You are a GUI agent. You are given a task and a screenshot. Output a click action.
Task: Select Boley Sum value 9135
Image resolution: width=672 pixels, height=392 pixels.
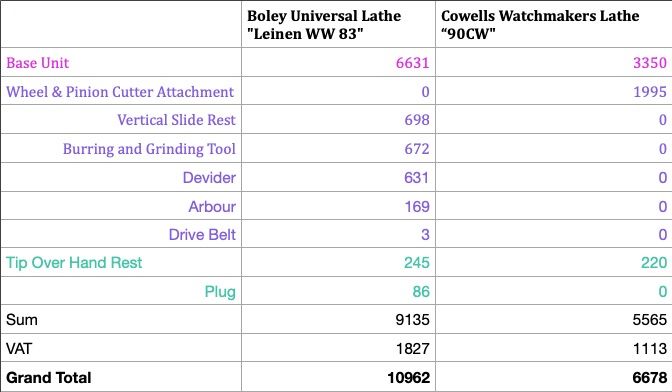click(x=412, y=320)
